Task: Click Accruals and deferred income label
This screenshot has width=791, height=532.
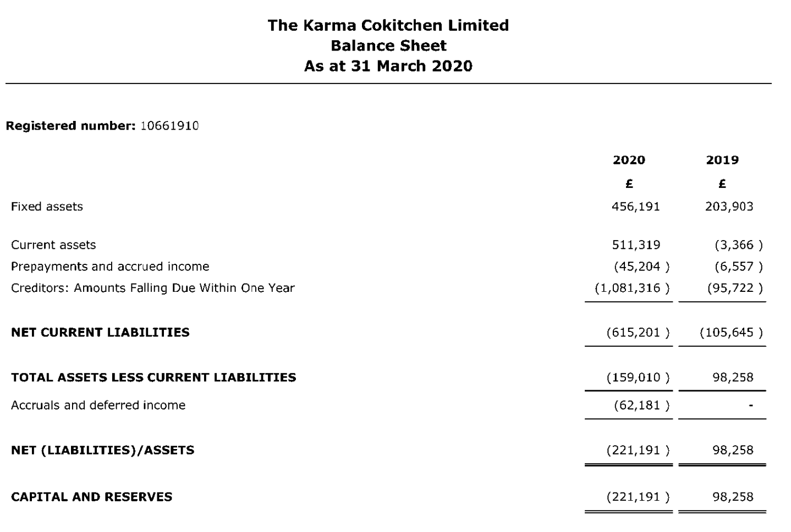Action: tap(98, 406)
